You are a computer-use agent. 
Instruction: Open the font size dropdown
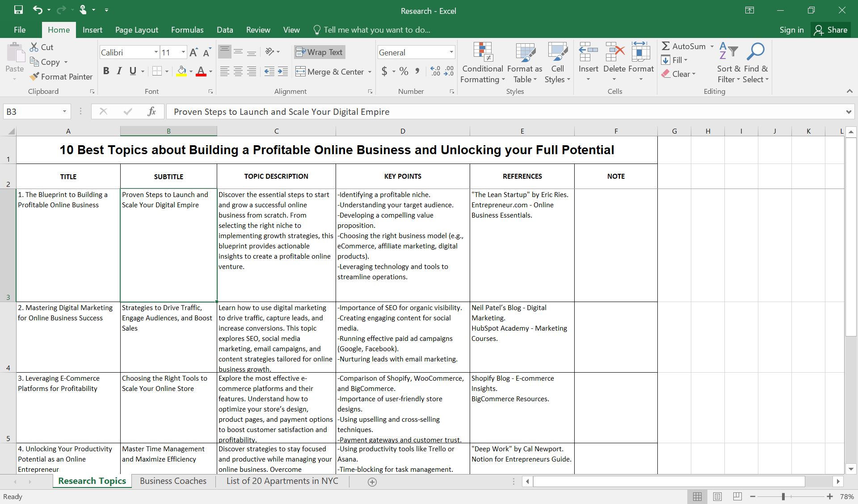tap(183, 52)
